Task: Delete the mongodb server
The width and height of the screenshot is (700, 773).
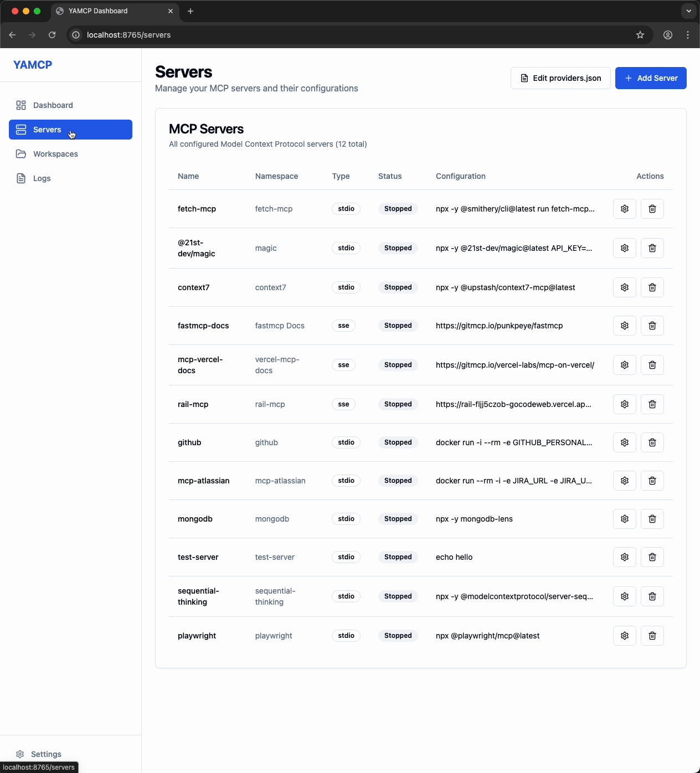Action: tap(652, 519)
